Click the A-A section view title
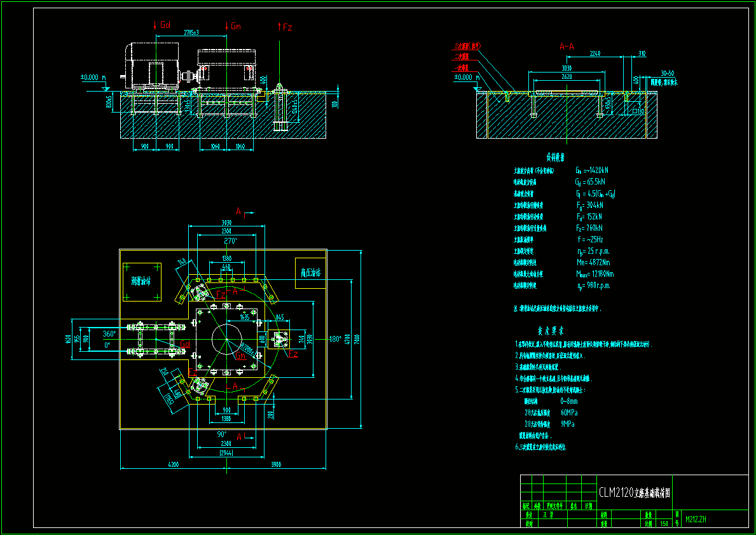 click(567, 46)
